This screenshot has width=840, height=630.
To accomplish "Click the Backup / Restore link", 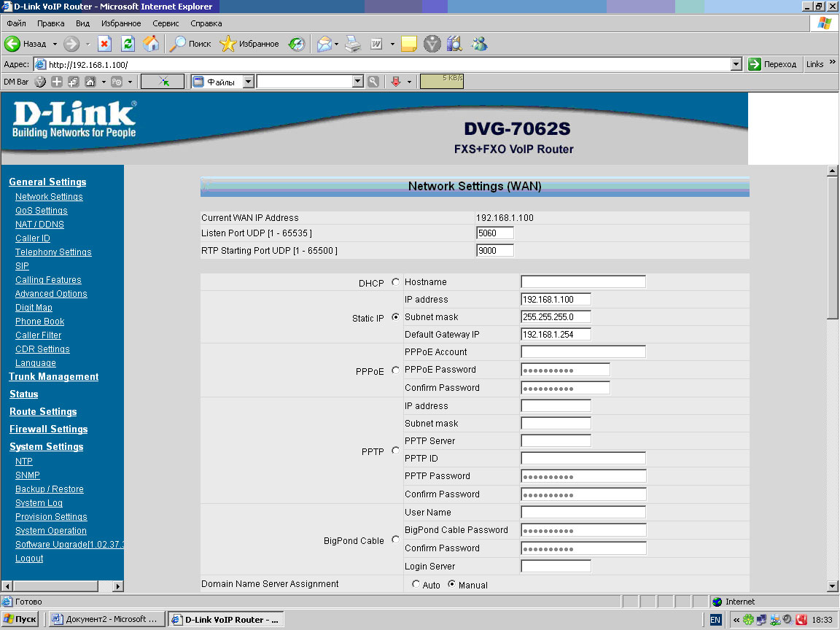I will 50,489.
